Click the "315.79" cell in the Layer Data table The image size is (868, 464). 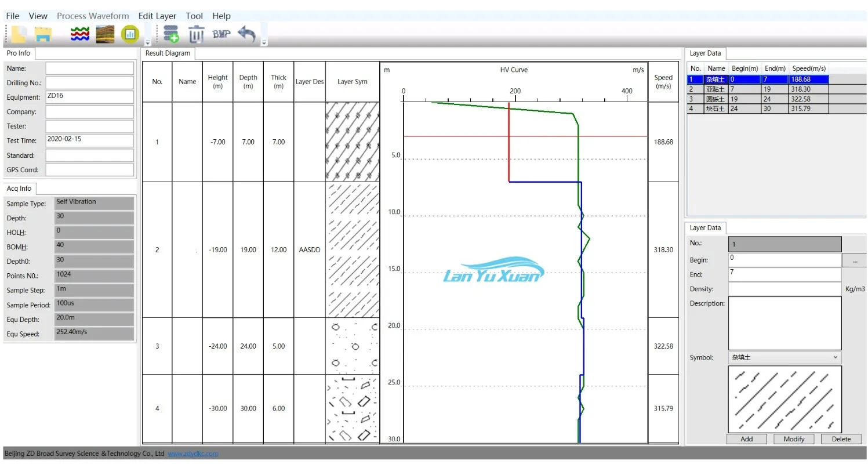click(x=808, y=109)
